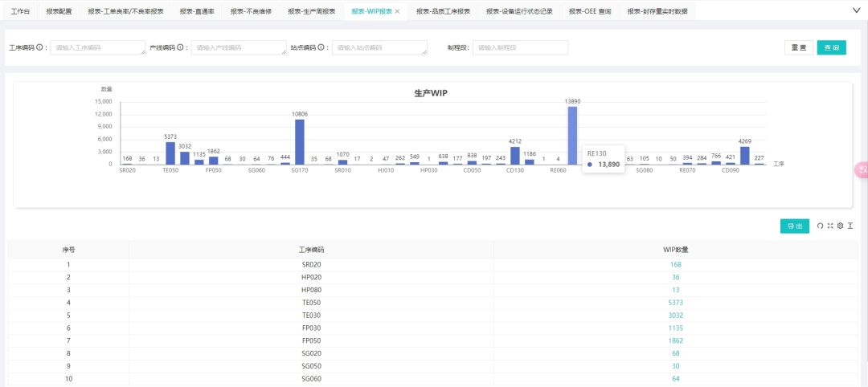Click WIP quantity link 1135 in the table

click(675, 328)
